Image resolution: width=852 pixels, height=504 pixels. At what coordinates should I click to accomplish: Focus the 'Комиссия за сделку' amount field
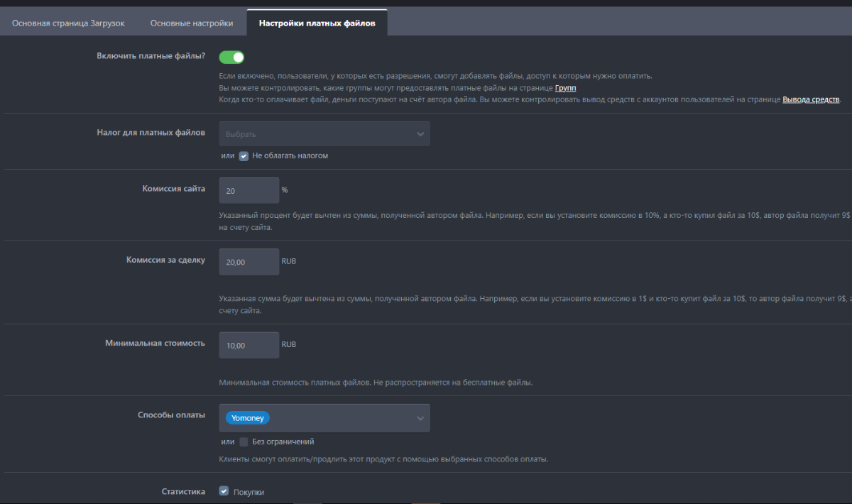click(249, 262)
